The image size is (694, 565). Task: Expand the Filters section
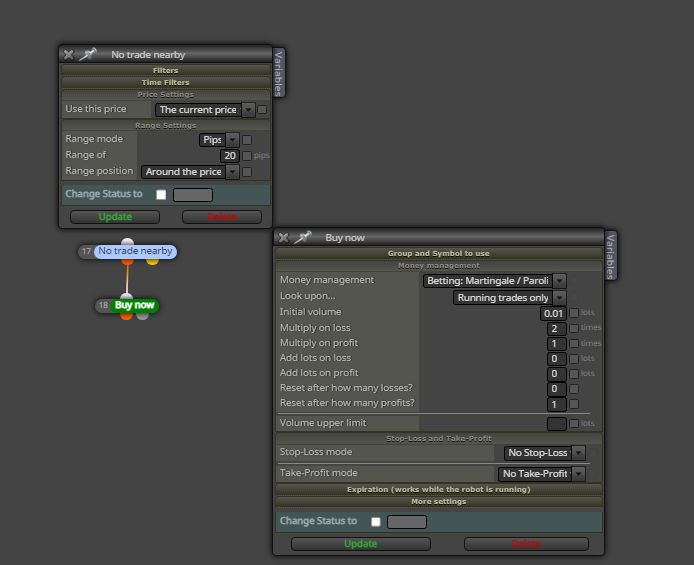[166, 70]
